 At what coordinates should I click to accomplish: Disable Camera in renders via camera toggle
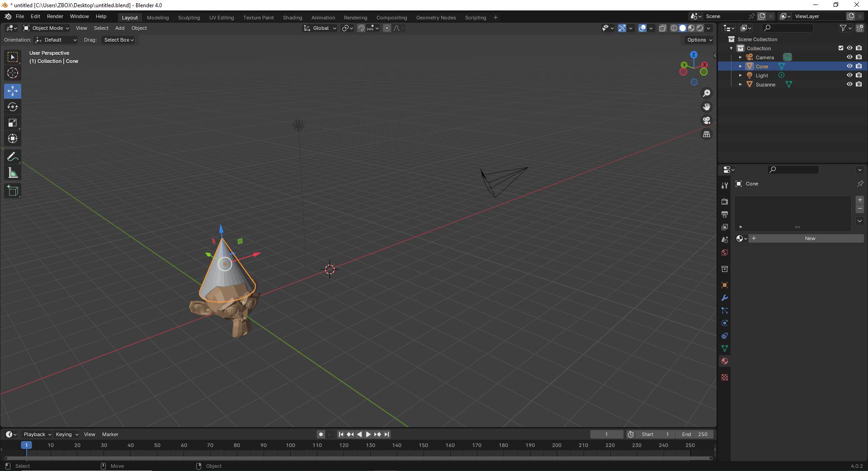[859, 57]
